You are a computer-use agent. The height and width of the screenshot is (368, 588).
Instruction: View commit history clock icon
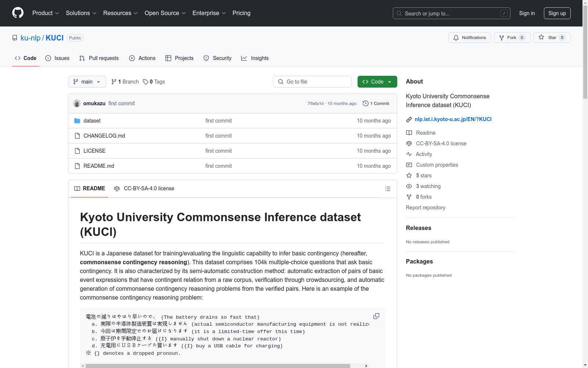tap(365, 103)
